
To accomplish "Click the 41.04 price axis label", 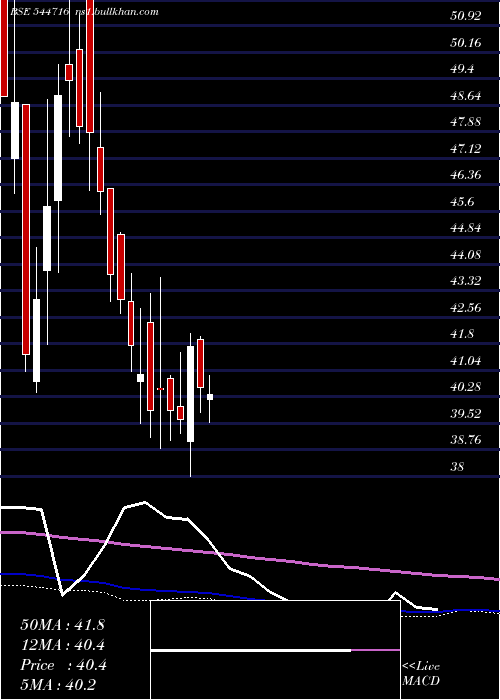I will pyautogui.click(x=466, y=360).
